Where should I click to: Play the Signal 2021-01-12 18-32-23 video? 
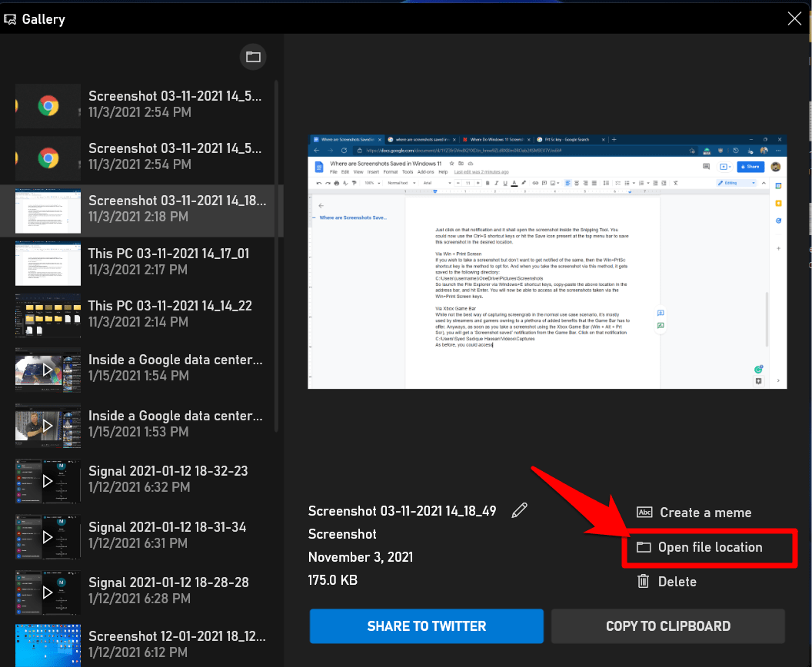[x=48, y=480]
